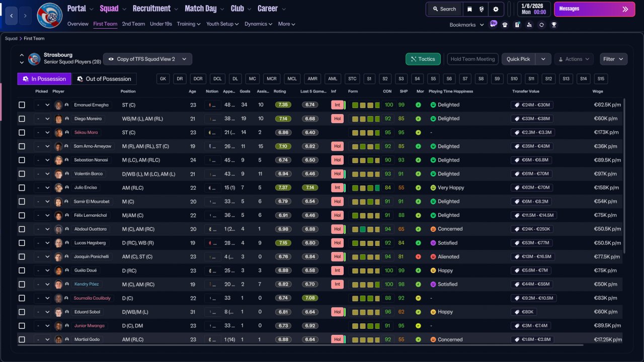
Task: Click Lucas Høgsberg's satisfied face icon
Action: 433,243
